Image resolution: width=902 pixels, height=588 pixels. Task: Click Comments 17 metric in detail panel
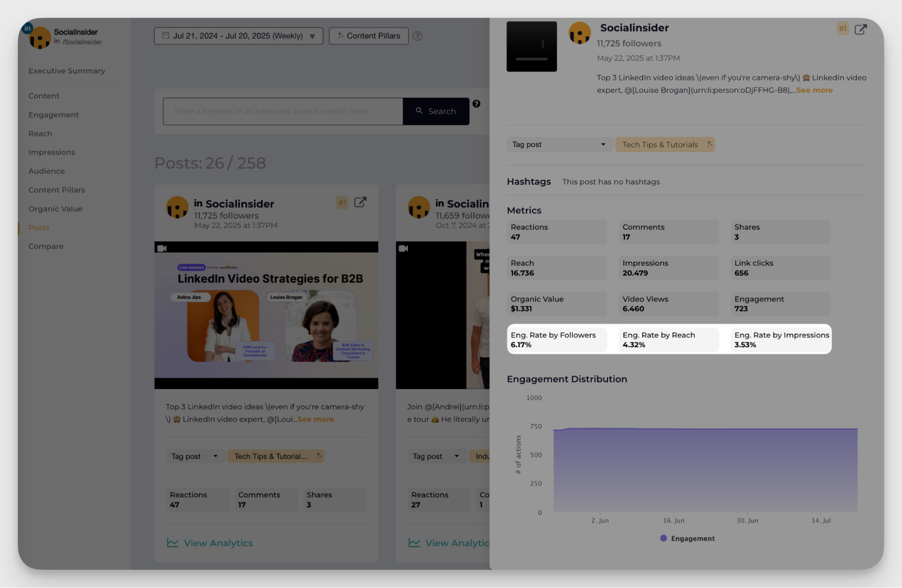pos(669,232)
